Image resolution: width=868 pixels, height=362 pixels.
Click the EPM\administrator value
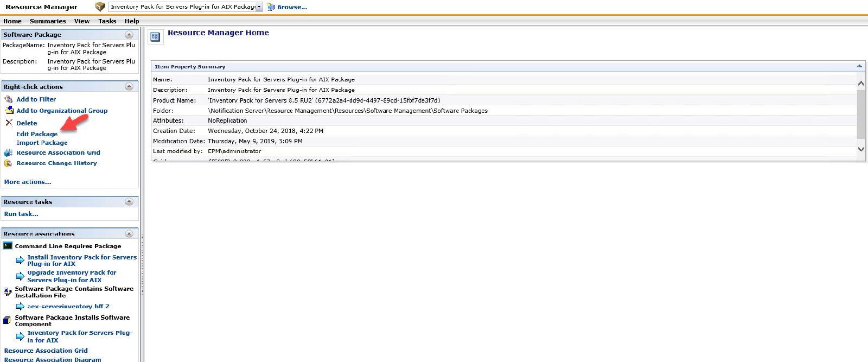(x=234, y=151)
